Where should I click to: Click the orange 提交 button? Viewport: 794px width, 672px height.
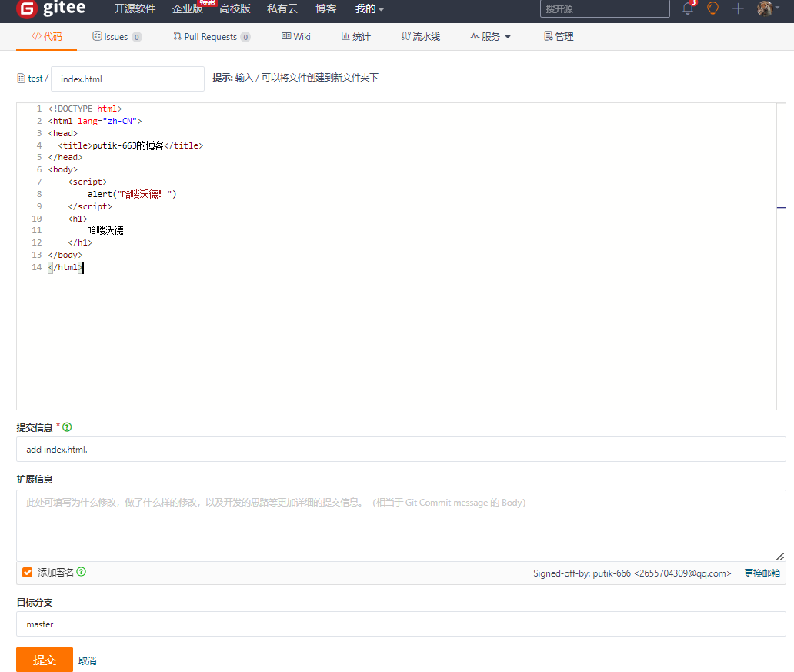(x=45, y=660)
